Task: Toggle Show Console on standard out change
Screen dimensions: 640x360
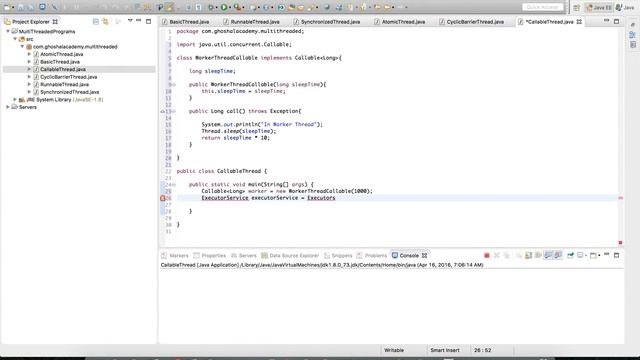Action: tap(548, 256)
